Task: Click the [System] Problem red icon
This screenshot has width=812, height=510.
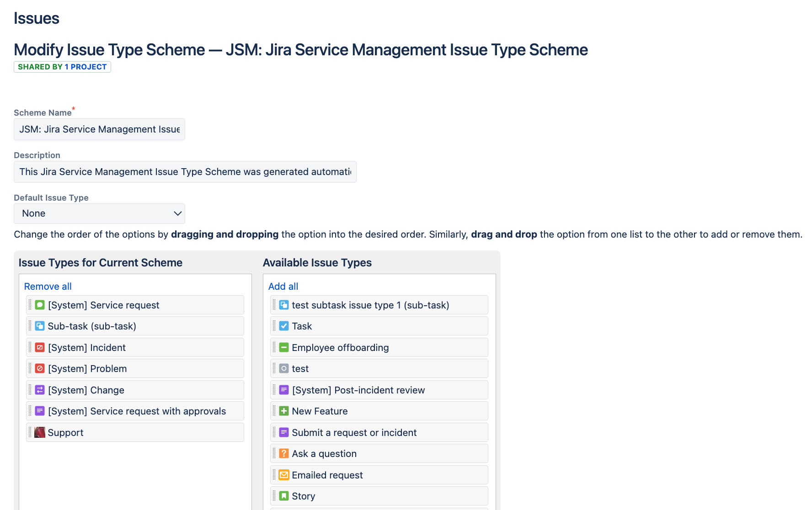Action: click(40, 368)
